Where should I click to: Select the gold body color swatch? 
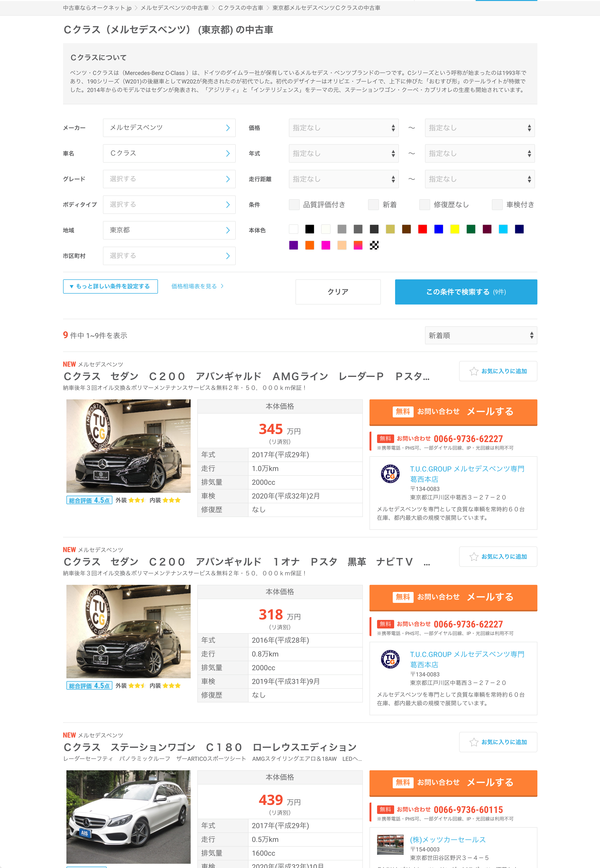(x=390, y=229)
